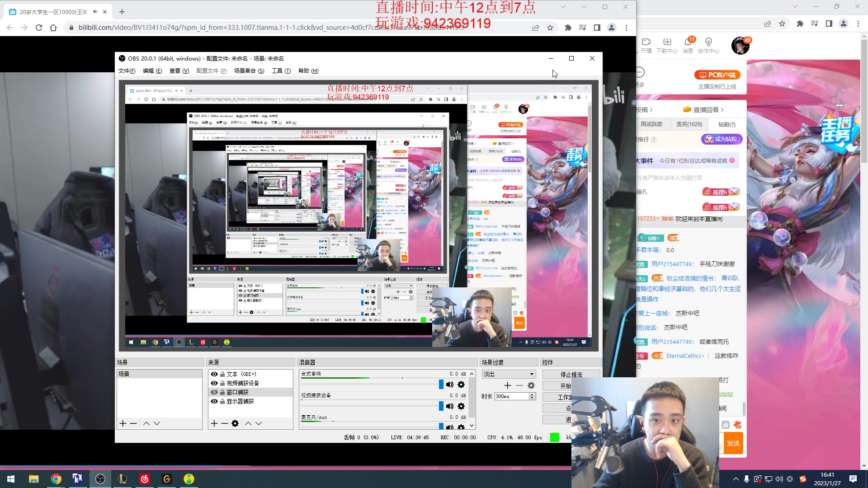Mute the 台式音响 speaker icon
Screen dimensions: 868x488
[x=449, y=385]
